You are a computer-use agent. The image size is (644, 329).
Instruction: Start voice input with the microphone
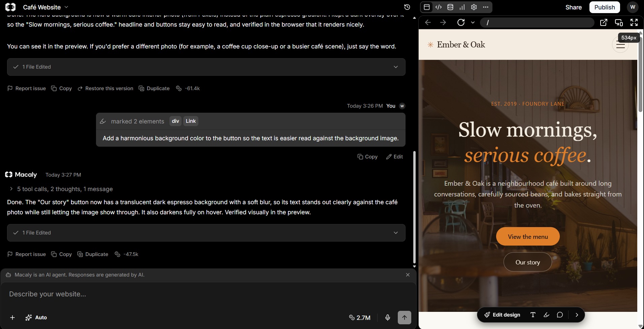(x=388, y=318)
